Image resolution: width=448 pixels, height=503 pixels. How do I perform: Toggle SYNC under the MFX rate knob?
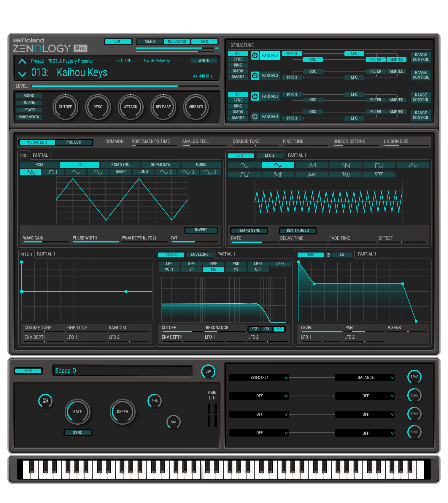click(x=78, y=432)
